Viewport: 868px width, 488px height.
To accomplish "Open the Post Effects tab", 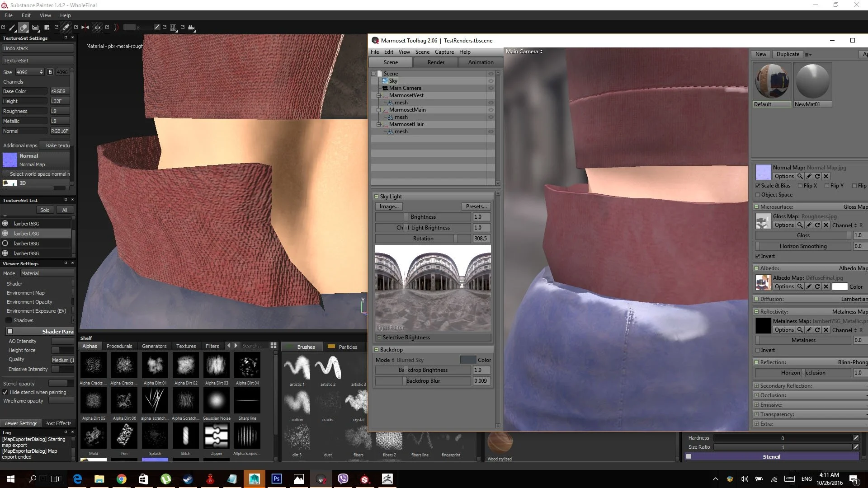I will (x=59, y=423).
